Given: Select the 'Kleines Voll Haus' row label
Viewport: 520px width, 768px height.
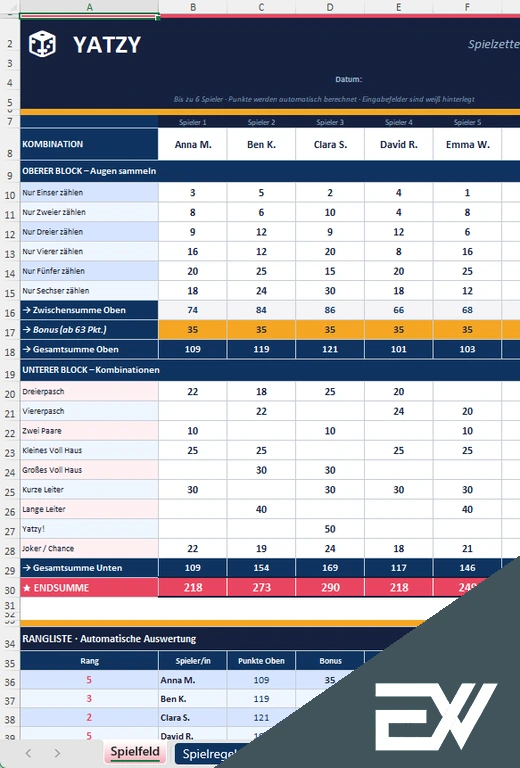Looking at the screenshot, I should 89,451.
